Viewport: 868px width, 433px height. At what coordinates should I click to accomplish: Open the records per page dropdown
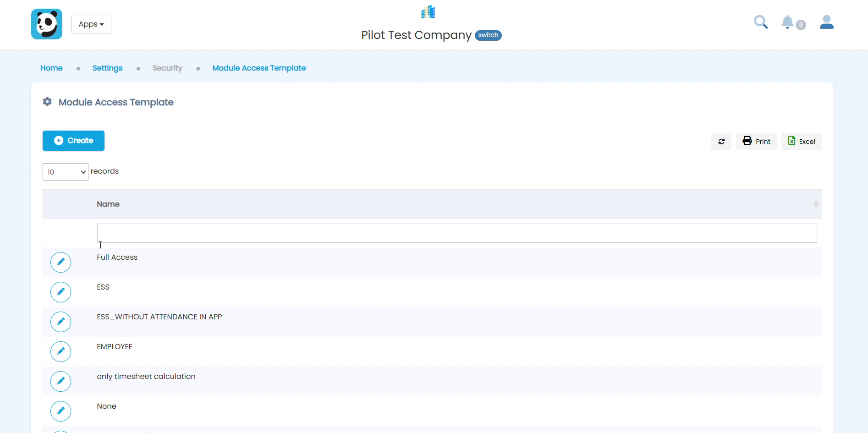[x=66, y=172]
